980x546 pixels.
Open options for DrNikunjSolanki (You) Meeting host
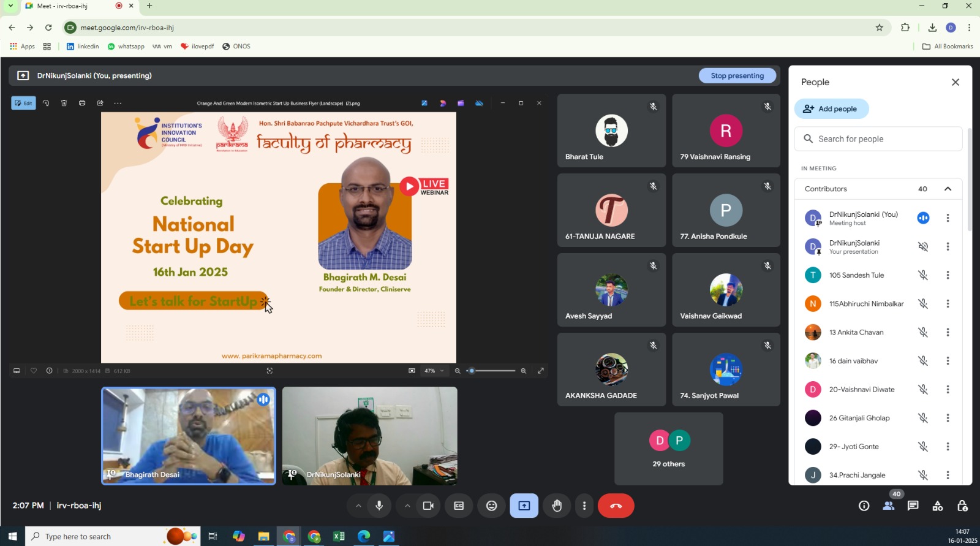pos(948,218)
